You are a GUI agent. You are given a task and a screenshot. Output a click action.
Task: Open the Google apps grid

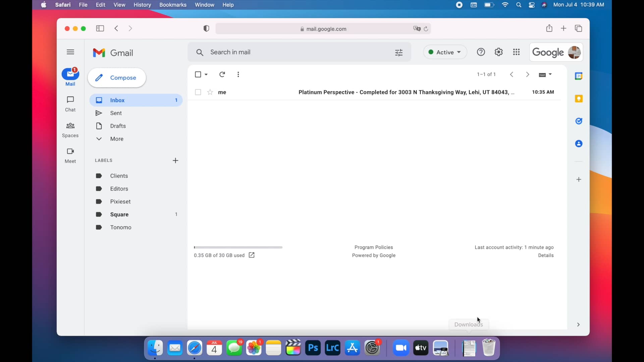pos(517,52)
